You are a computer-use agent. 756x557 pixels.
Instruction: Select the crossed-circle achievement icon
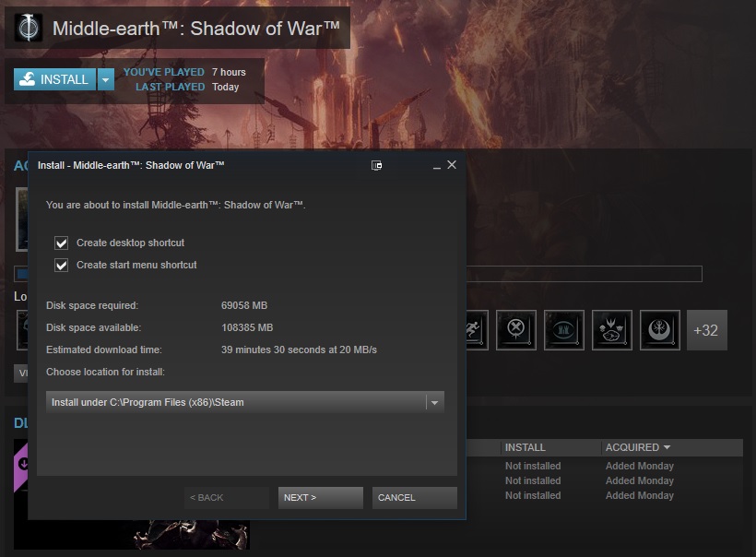[516, 330]
